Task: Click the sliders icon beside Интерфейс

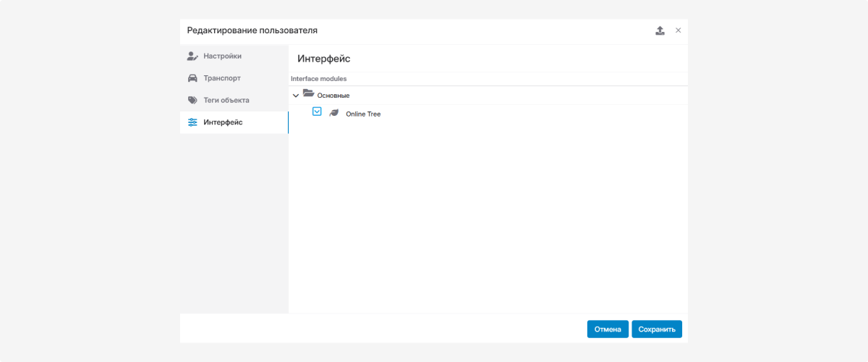Action: (192, 122)
